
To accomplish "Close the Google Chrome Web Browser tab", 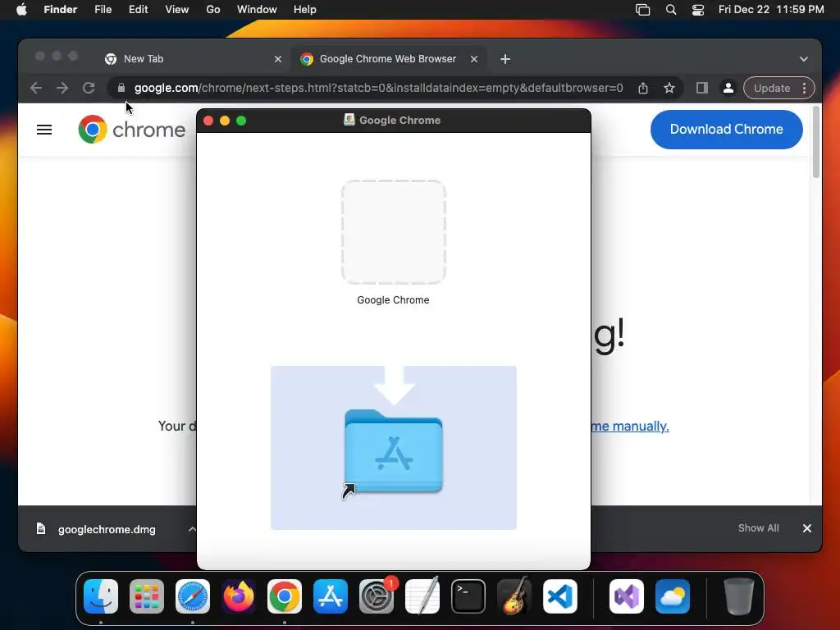I will tap(474, 59).
